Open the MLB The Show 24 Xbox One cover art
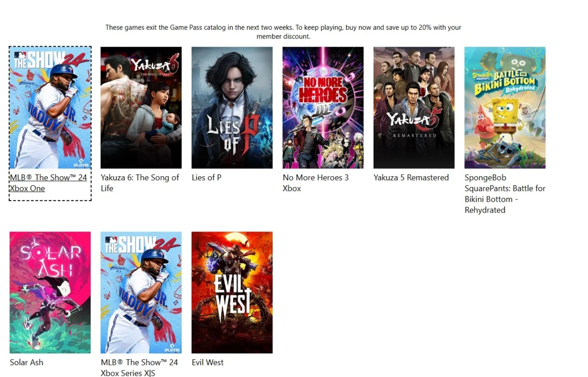 click(x=50, y=108)
